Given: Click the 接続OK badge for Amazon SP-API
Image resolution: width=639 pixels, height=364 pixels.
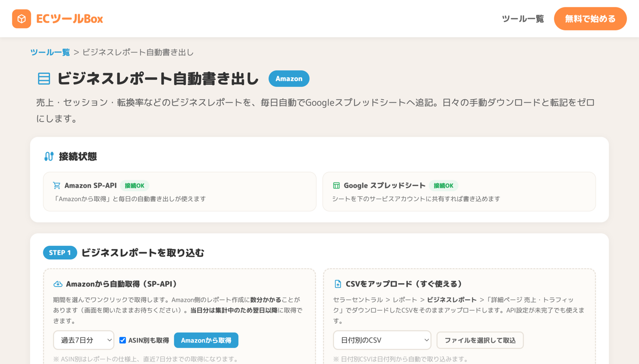Looking at the screenshot, I should pyautogui.click(x=134, y=185).
